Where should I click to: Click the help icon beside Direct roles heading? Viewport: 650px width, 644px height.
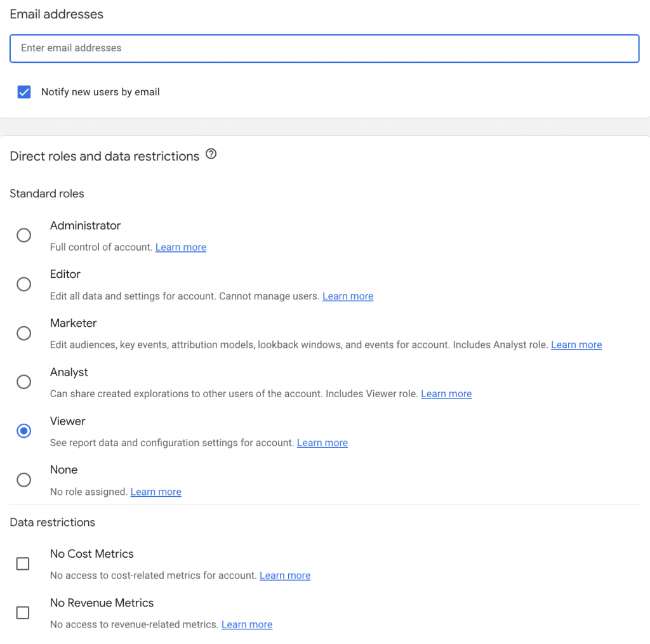(x=211, y=154)
